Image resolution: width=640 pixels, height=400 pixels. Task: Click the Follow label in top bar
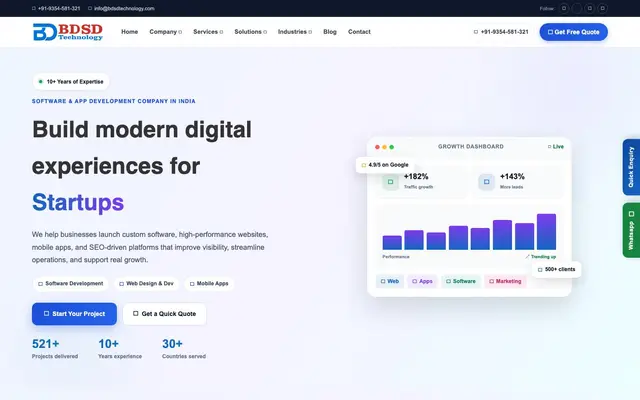point(547,8)
